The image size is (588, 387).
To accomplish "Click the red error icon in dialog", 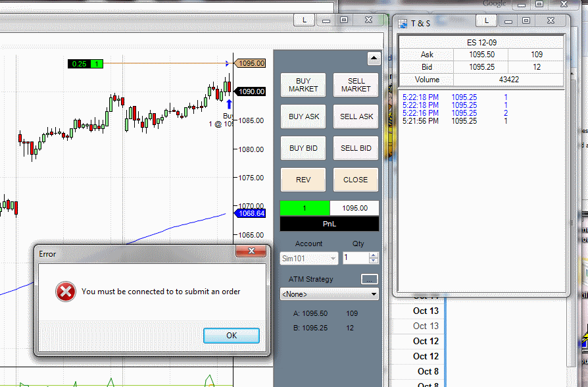I will 66,292.
